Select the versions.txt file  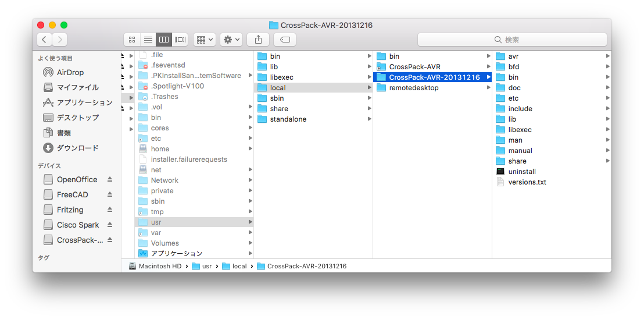(x=552, y=182)
